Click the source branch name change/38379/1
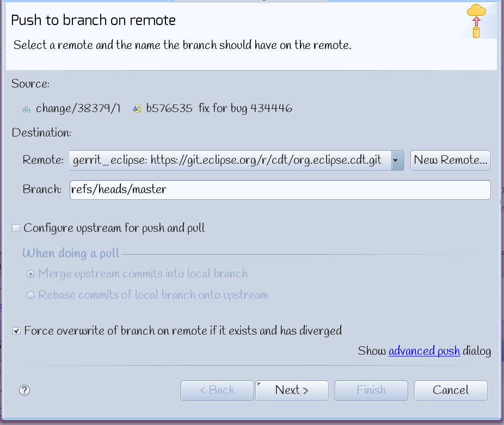The width and height of the screenshot is (504, 425). point(78,108)
